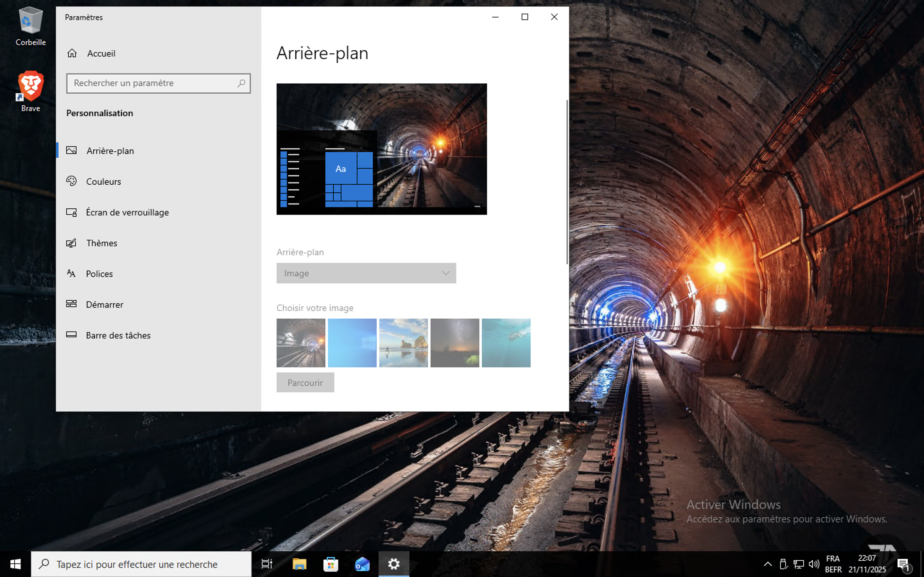Click the settings page vertical scrollbar
This screenshot has height=577, width=924.
(x=567, y=182)
